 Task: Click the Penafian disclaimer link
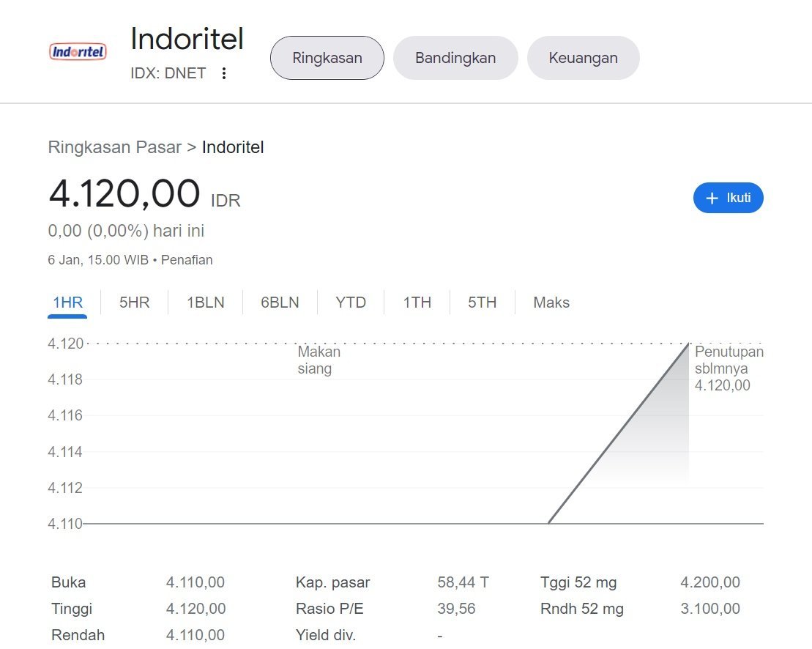click(187, 260)
